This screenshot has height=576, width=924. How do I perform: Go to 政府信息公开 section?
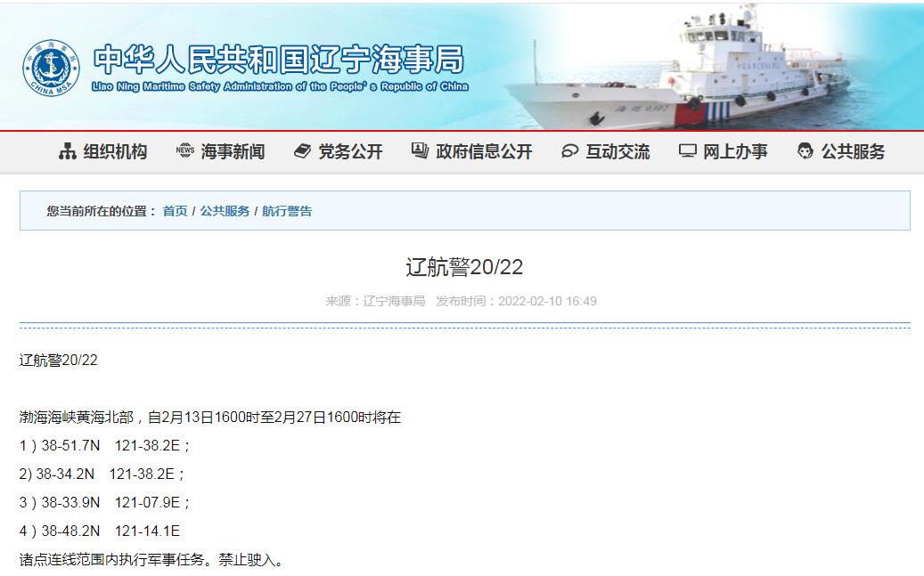click(484, 151)
